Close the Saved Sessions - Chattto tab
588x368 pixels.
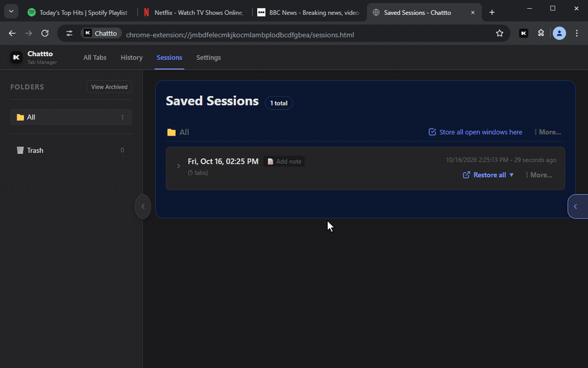[x=472, y=12]
